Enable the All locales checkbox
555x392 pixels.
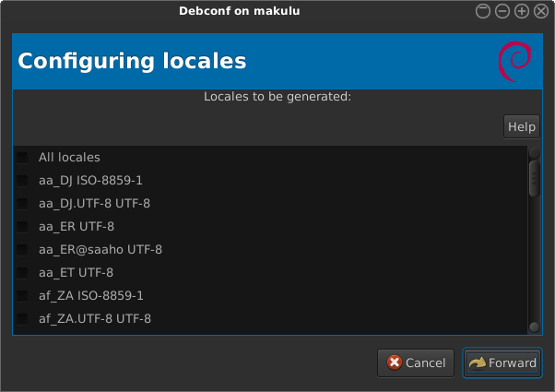22,158
